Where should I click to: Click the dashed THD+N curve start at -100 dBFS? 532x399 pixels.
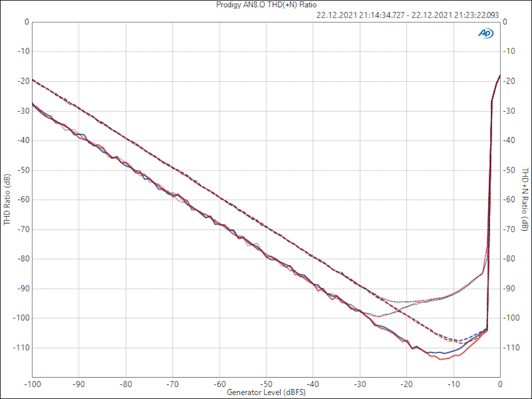(33, 79)
